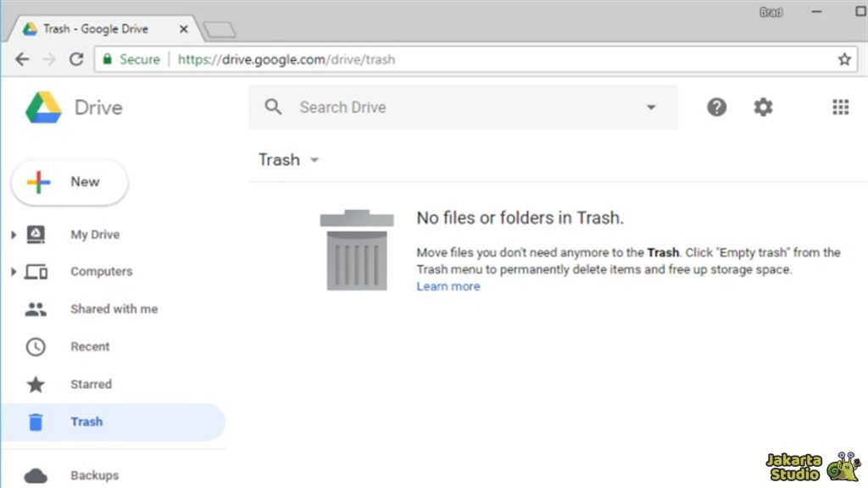Open the Settings gear icon

[x=763, y=107]
